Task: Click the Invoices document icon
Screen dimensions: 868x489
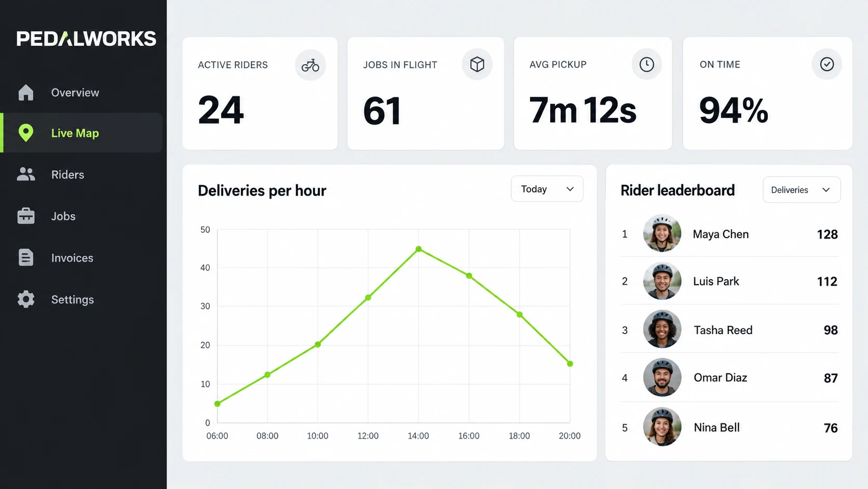Action: point(26,258)
